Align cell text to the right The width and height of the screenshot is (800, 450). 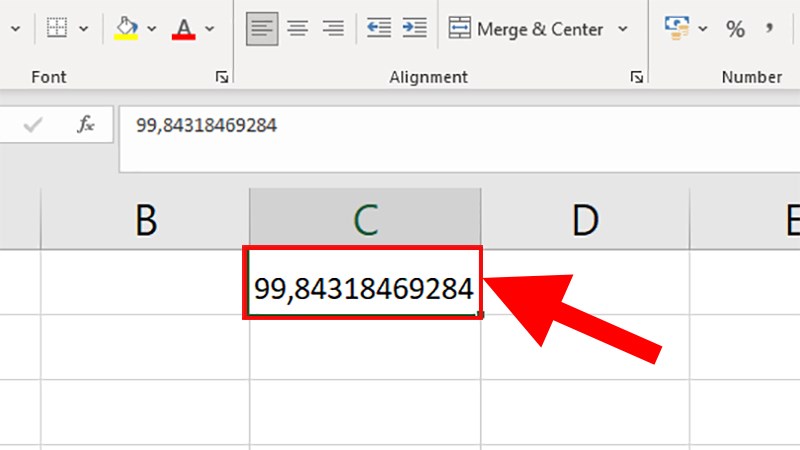(332, 29)
